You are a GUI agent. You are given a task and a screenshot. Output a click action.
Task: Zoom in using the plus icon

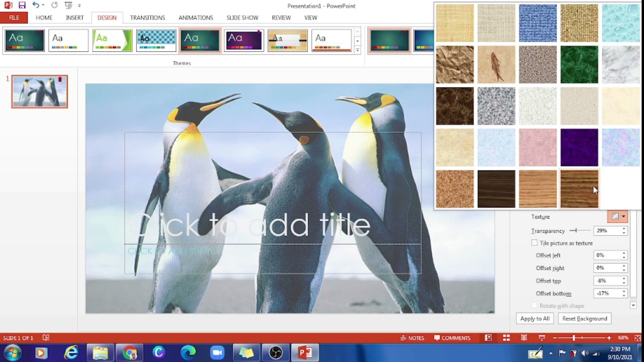coord(609,338)
